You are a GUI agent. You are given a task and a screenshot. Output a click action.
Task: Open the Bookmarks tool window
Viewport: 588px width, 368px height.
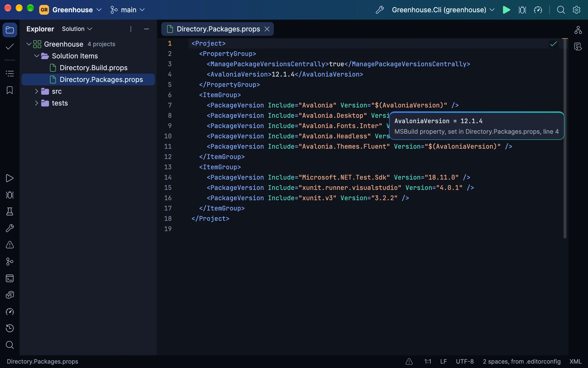(10, 90)
